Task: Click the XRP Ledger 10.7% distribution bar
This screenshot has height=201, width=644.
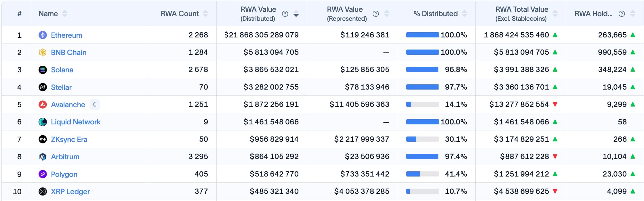Action: 422,191
